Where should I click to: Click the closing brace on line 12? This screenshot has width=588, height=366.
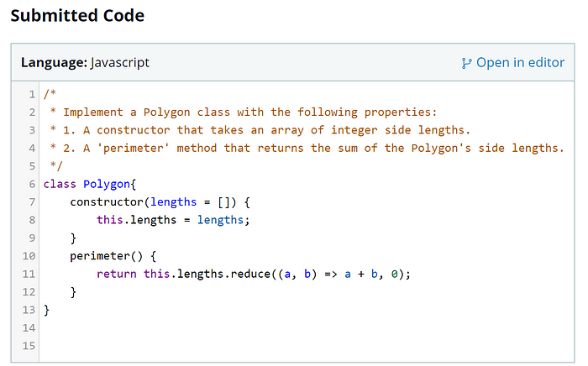[73, 292]
